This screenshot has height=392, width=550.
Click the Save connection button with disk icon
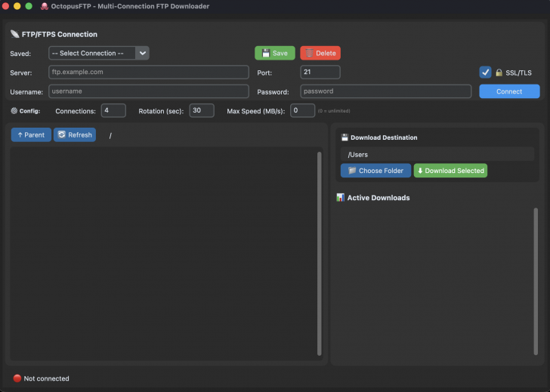(x=274, y=53)
